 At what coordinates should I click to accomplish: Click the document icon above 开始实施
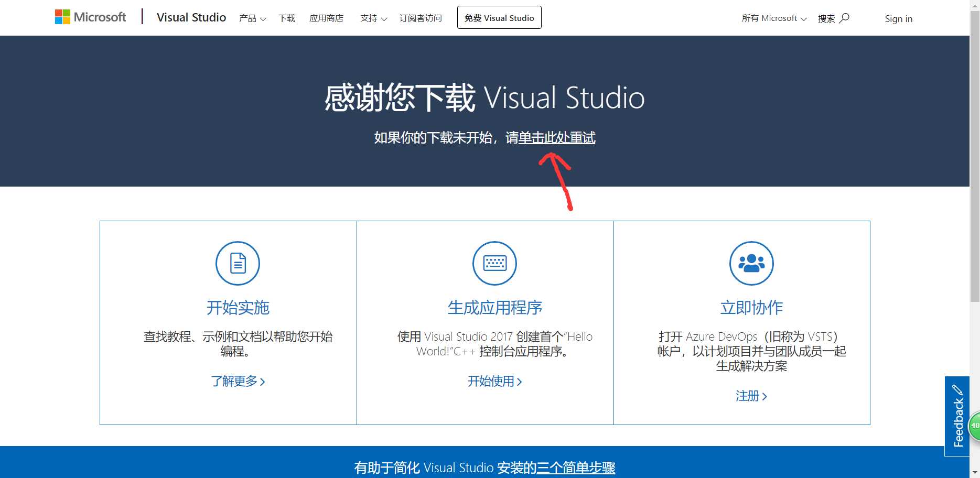(238, 263)
